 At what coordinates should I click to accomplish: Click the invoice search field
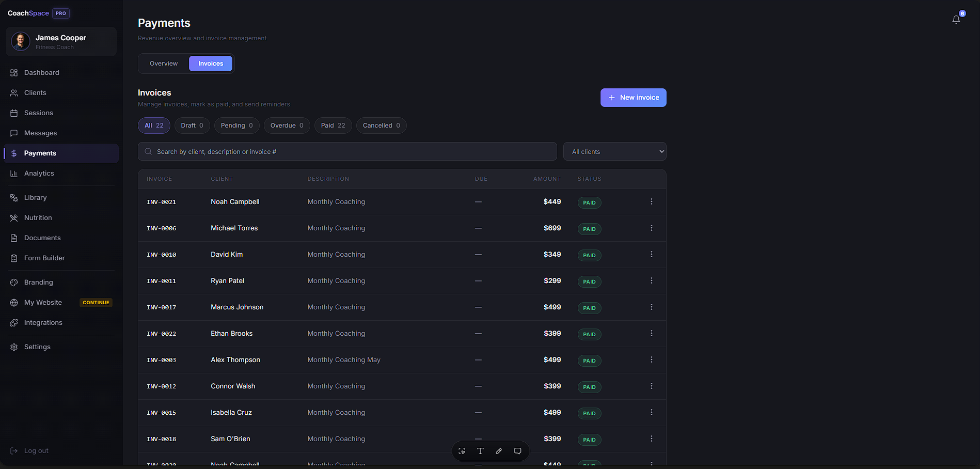click(347, 151)
